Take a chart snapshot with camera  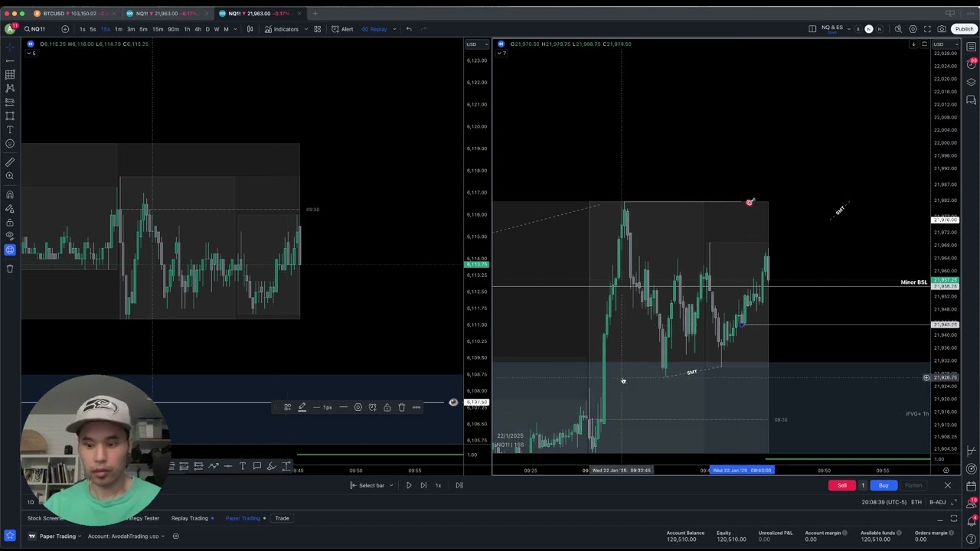[x=942, y=29]
